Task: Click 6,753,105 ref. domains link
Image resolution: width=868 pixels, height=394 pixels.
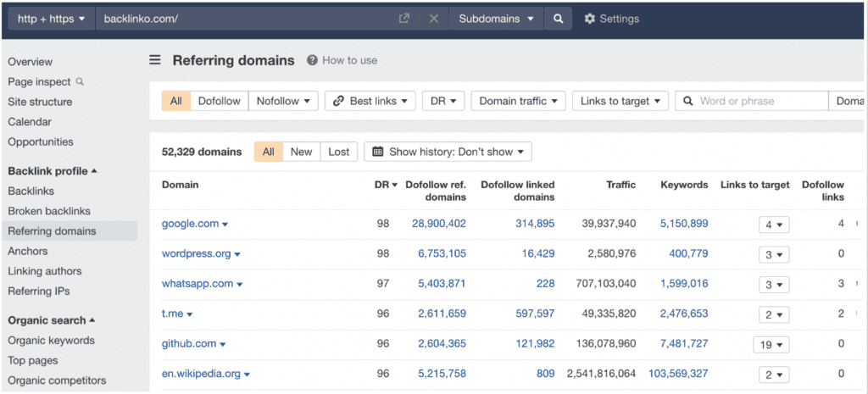Action: 442,253
